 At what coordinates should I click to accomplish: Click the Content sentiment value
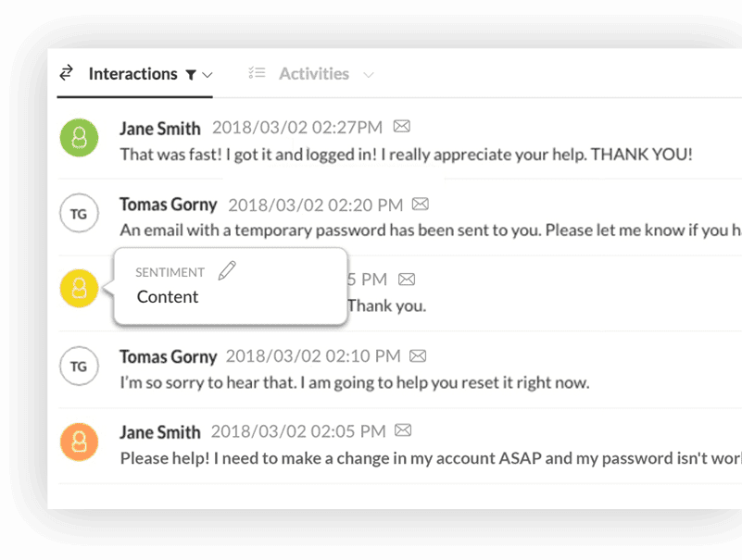tap(168, 297)
